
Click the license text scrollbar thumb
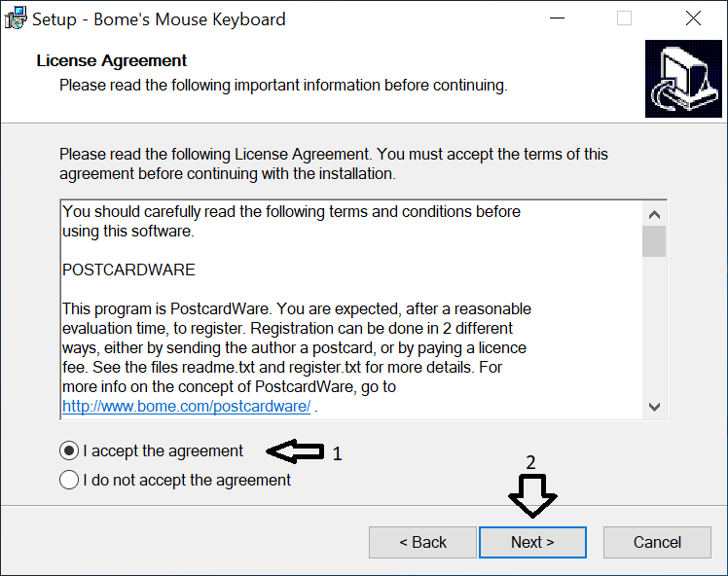click(x=654, y=241)
